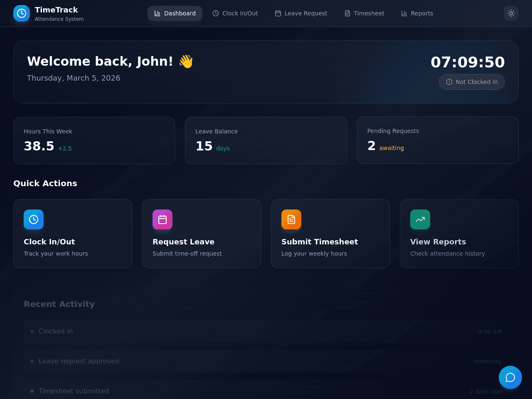The width and height of the screenshot is (532, 399).
Task: Toggle light theme with sun icon
Action: pyautogui.click(x=511, y=13)
